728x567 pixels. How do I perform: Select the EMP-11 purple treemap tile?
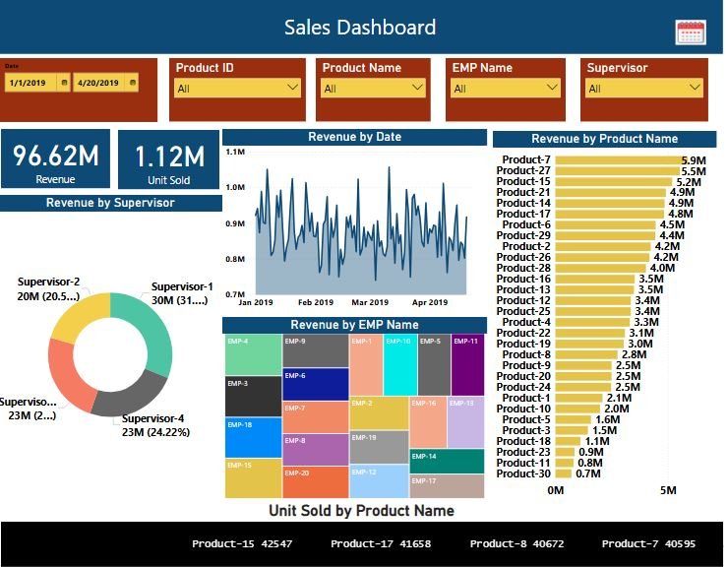point(468,364)
